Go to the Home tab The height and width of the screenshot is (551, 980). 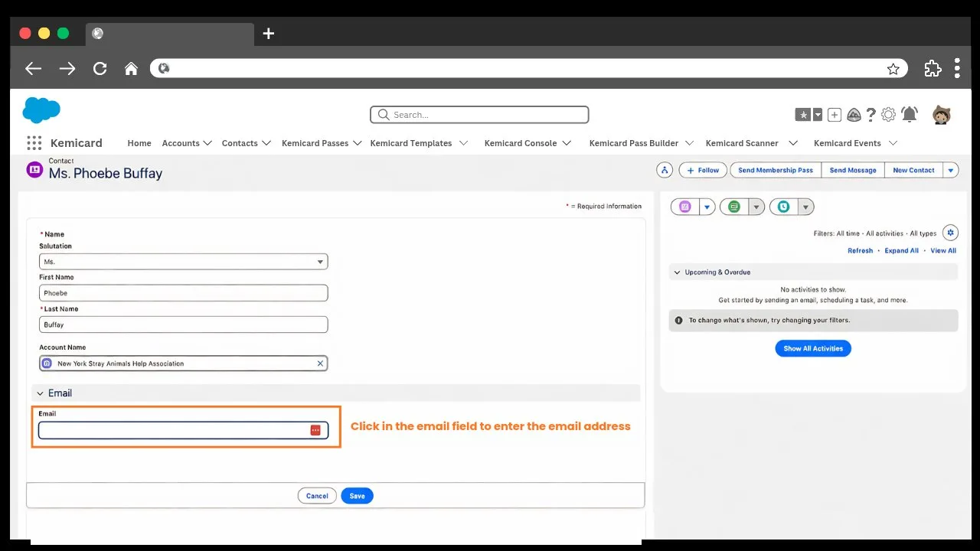coord(139,143)
